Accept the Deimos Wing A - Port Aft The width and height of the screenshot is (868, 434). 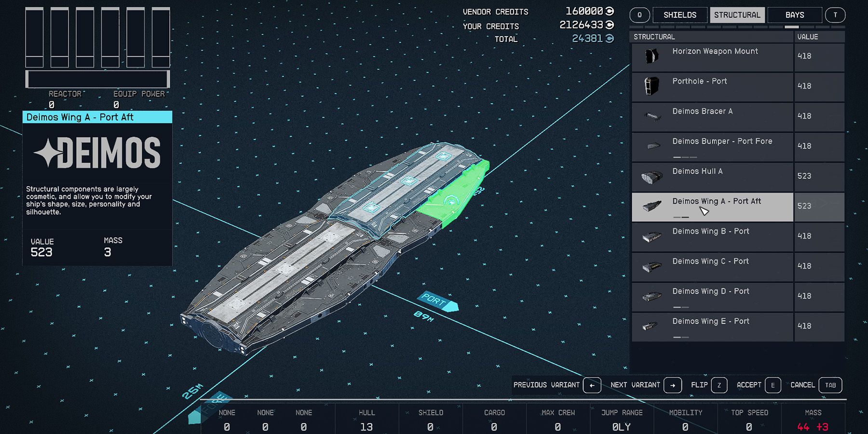pos(773,385)
